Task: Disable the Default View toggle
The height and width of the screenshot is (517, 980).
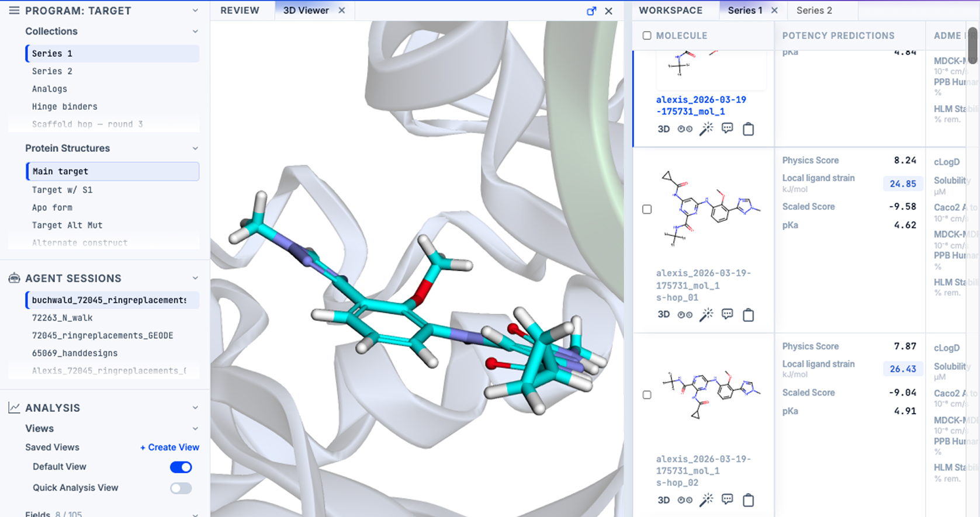Action: click(x=181, y=467)
